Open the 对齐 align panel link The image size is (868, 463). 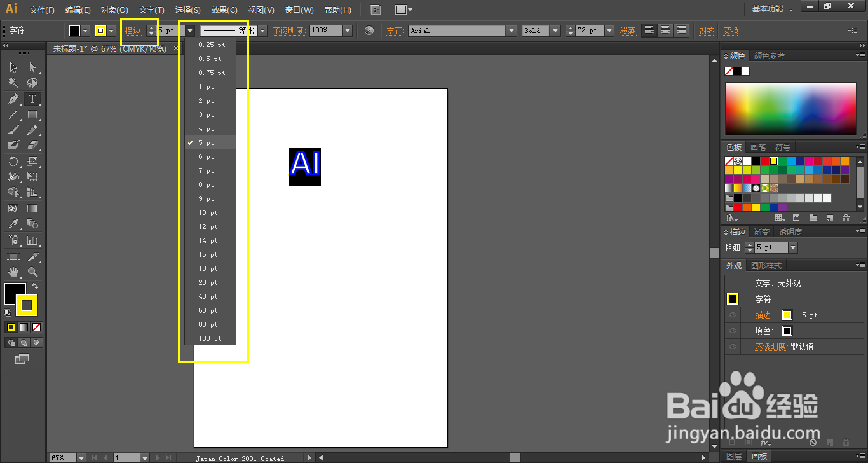[x=707, y=31]
